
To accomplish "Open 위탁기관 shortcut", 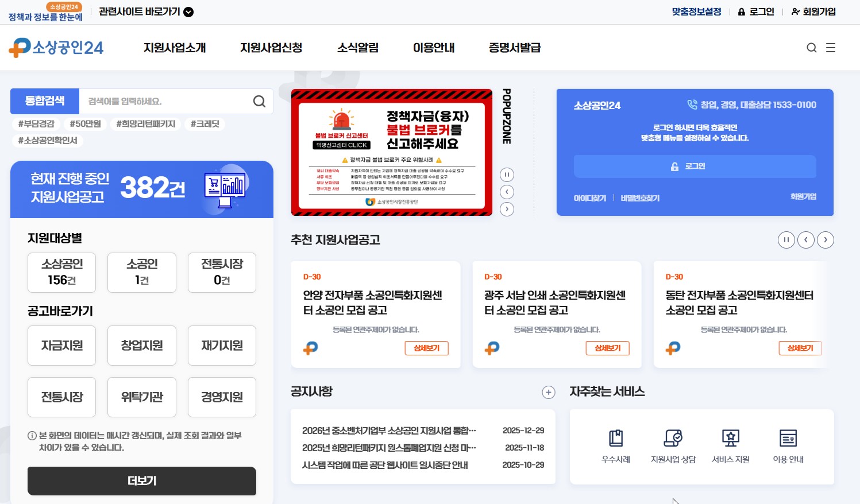I will click(142, 397).
